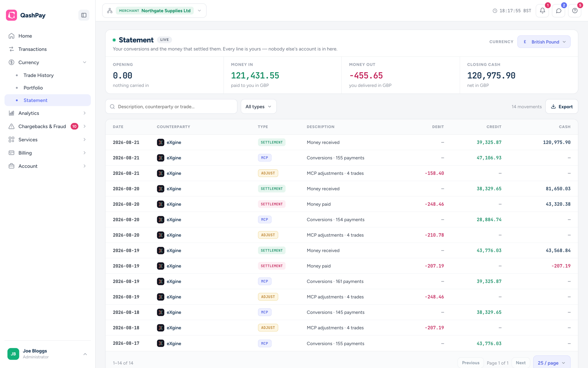The height and width of the screenshot is (368, 588).
Task: Change the 25 / page size dropdown
Action: point(552,363)
